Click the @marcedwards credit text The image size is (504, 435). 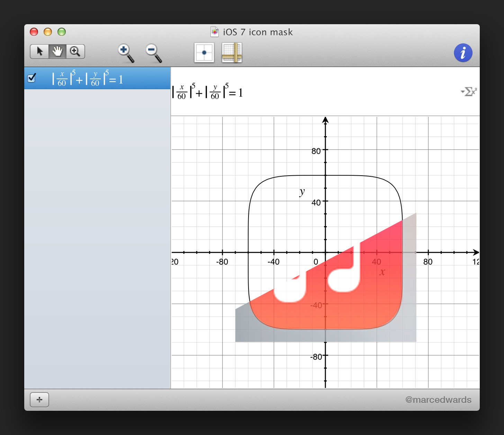[x=439, y=399]
